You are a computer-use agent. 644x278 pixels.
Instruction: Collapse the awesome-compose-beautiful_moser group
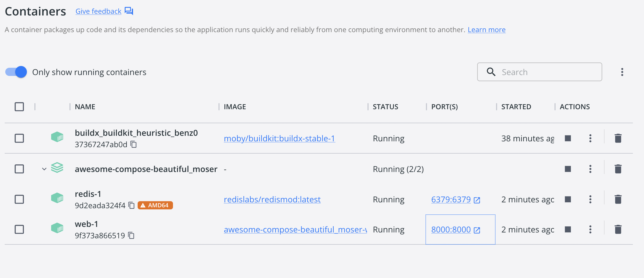pos(44,169)
